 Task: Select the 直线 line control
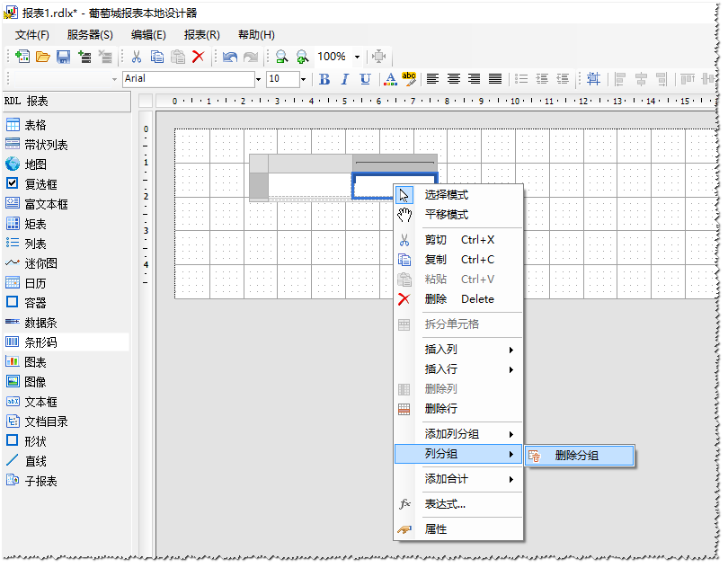pos(66,461)
